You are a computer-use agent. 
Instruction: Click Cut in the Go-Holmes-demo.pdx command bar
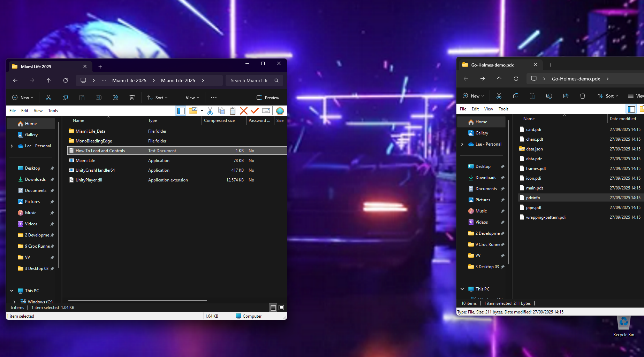click(499, 96)
